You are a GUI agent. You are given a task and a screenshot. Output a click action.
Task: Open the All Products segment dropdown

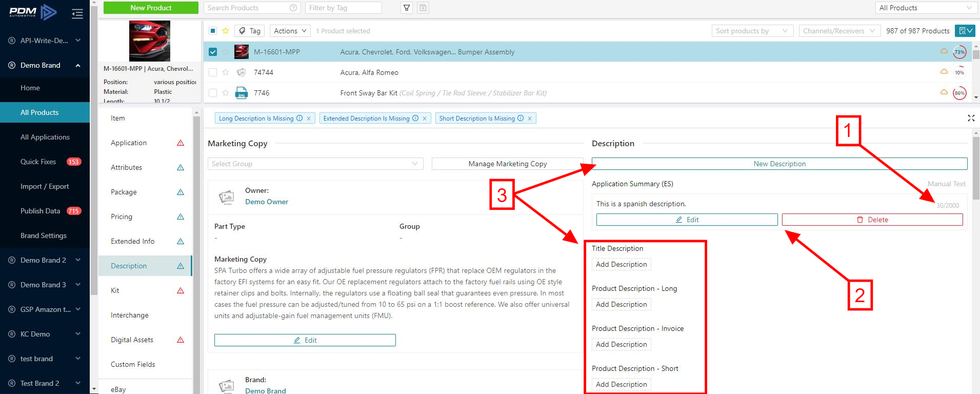[x=926, y=8]
